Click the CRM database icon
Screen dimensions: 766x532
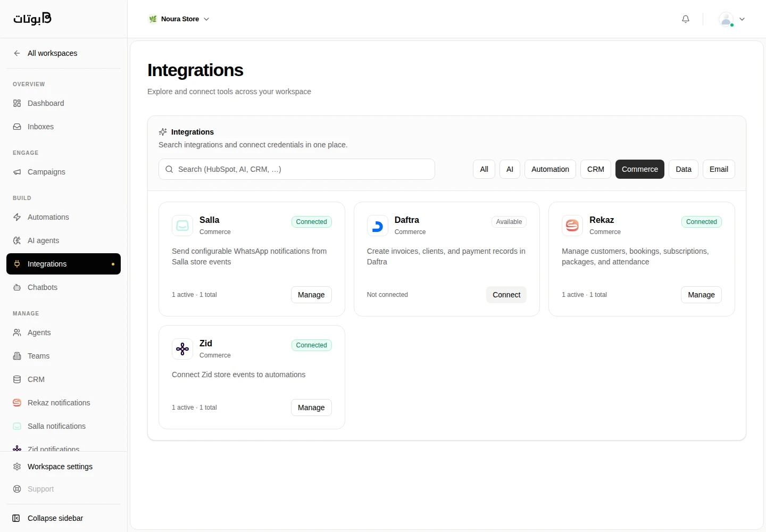pos(17,379)
